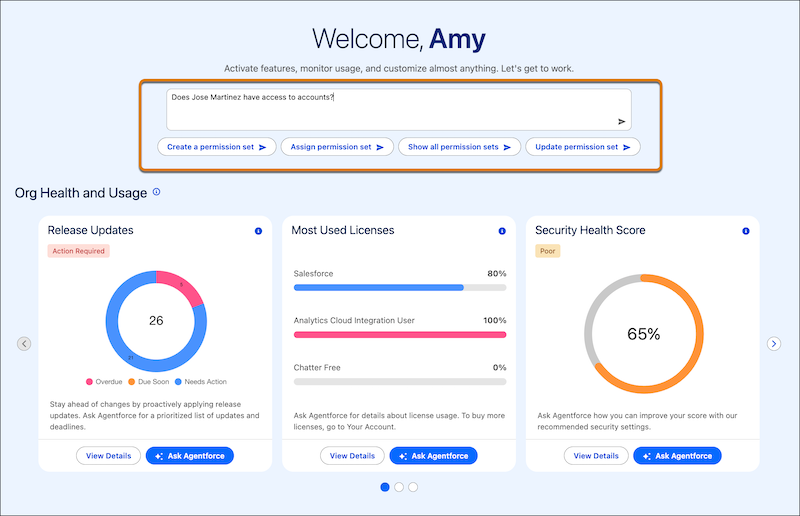800x516 pixels.
Task: Ask Agentforce about Most Used Licenses
Action: click(x=434, y=456)
